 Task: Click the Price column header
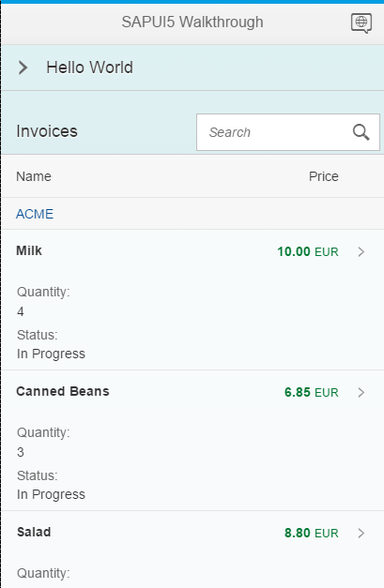pyautogui.click(x=324, y=176)
